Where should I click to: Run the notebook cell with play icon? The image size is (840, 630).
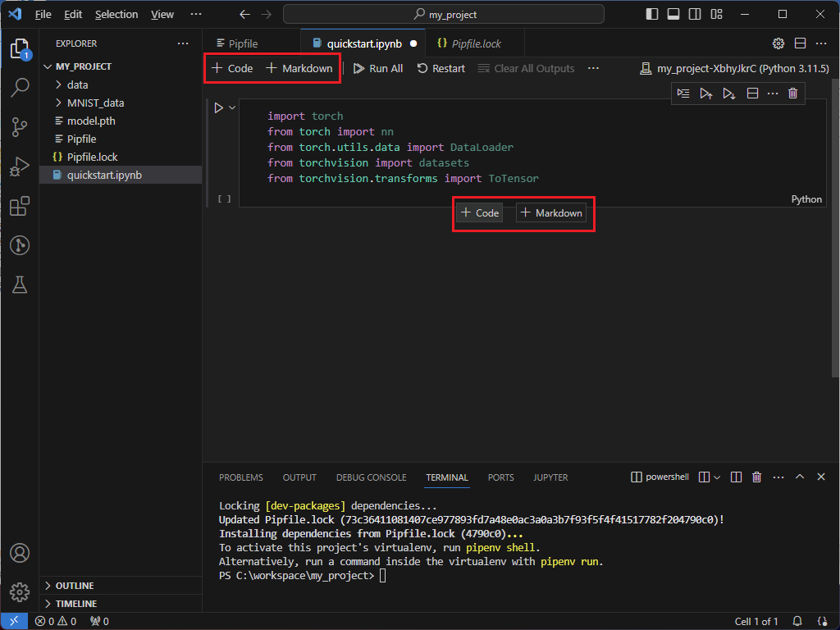coord(218,107)
